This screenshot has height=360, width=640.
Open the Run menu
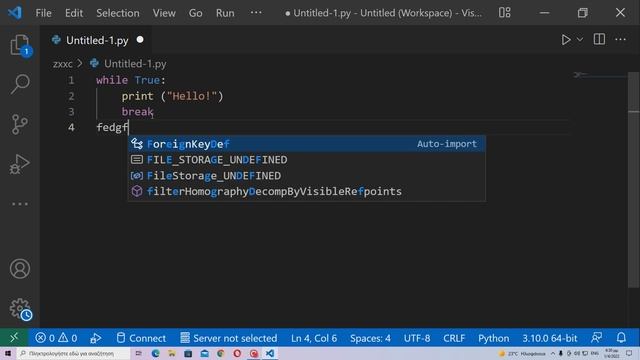[x=225, y=13]
